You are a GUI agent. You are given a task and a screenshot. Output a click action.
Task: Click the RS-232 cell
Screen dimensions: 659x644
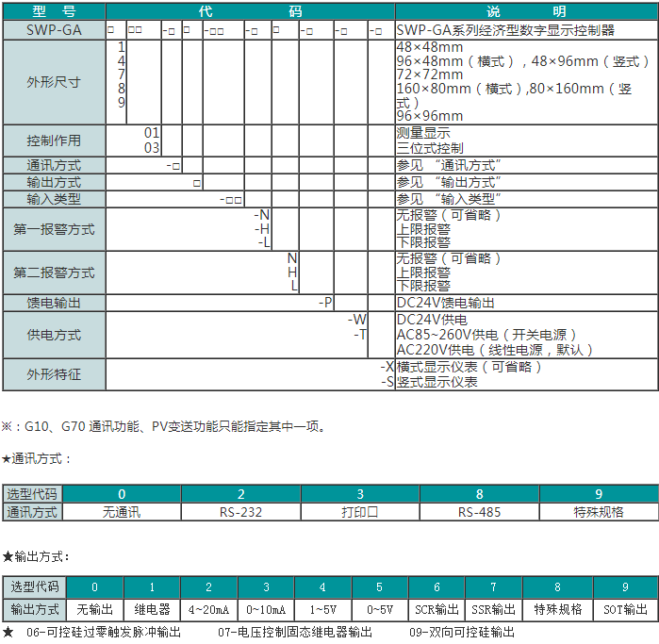[240, 512]
